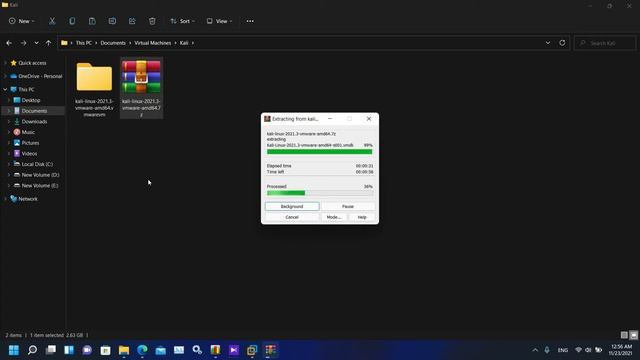The width and height of the screenshot is (640, 360).
Task: Open the View dropdown
Action: (x=219, y=21)
